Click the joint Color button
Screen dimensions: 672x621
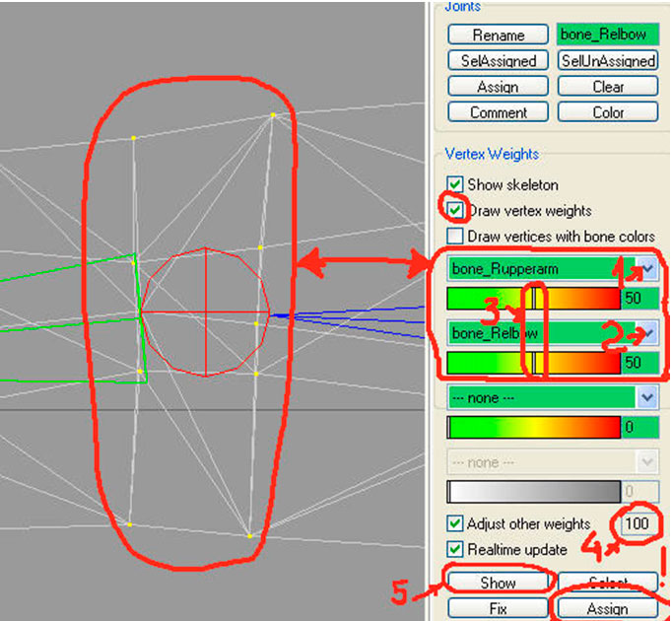pyautogui.click(x=608, y=112)
